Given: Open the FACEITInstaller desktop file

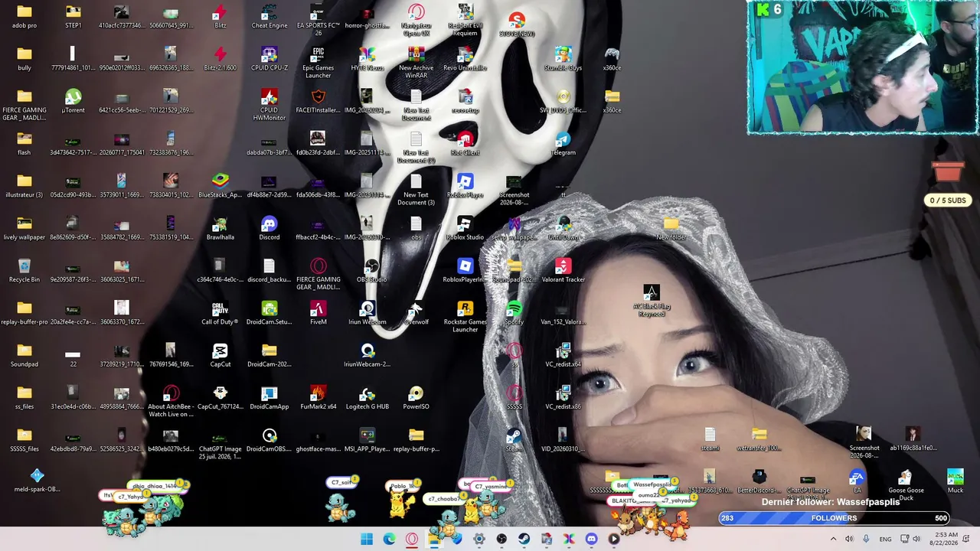Looking at the screenshot, I should [318, 101].
